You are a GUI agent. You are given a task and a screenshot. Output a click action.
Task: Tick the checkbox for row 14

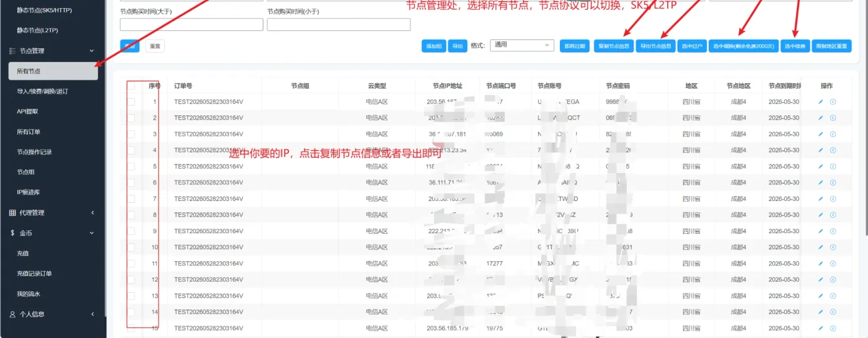(131, 312)
